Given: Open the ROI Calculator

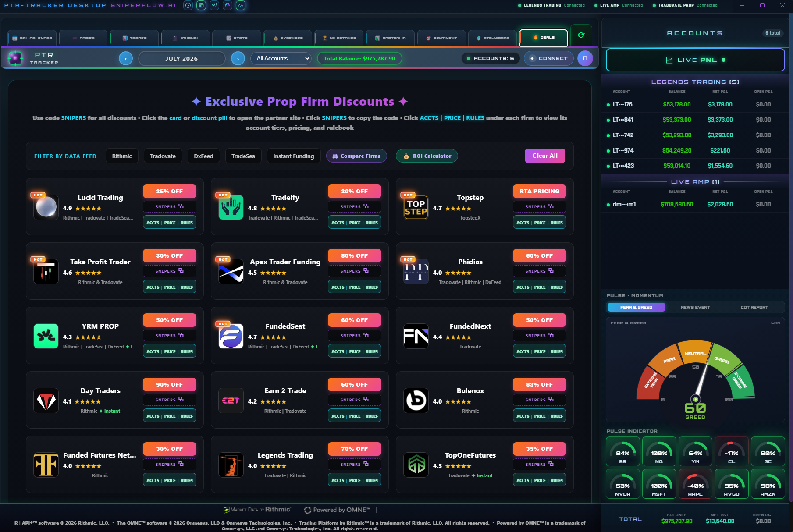Looking at the screenshot, I should [x=427, y=156].
